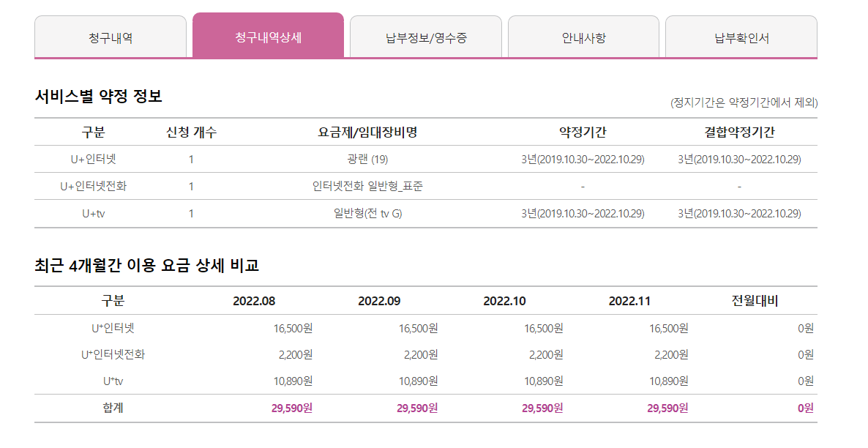Switch to the 납부정보/영수증 tab

coord(426,38)
